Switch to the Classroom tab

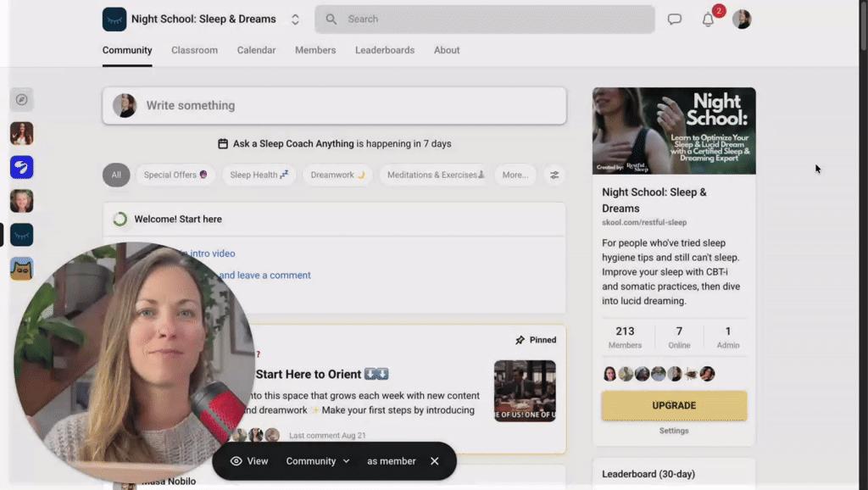pyautogui.click(x=194, y=50)
